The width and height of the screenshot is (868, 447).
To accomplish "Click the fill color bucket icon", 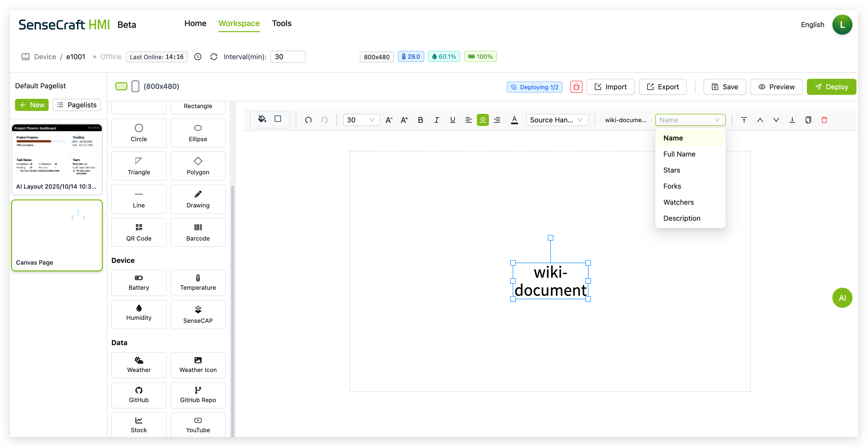I will pos(262,119).
